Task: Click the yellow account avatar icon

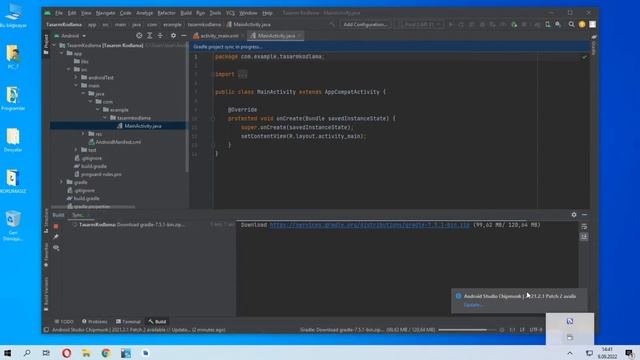Action: (582, 24)
